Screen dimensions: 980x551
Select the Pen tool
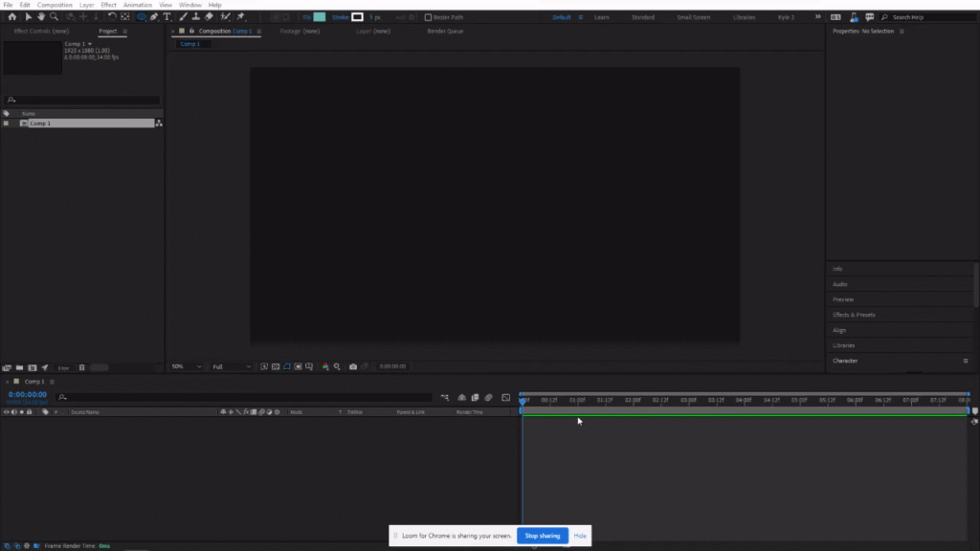coord(154,17)
